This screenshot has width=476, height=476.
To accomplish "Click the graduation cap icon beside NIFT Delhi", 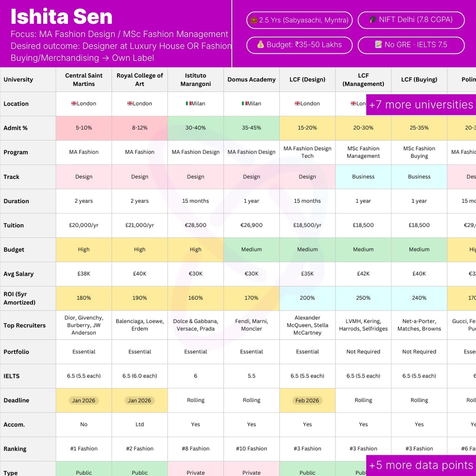I will tap(373, 20).
